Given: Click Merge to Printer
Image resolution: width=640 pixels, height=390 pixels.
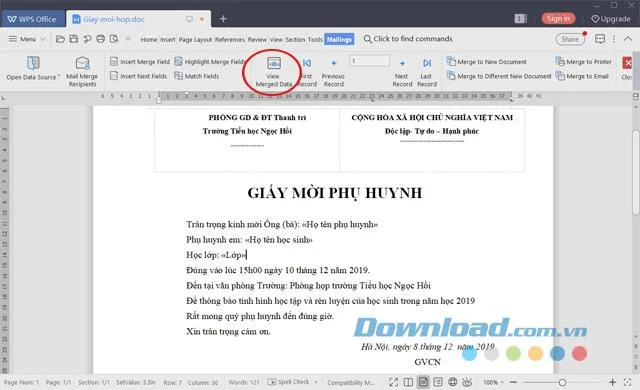Looking at the screenshot, I should click(584, 62).
